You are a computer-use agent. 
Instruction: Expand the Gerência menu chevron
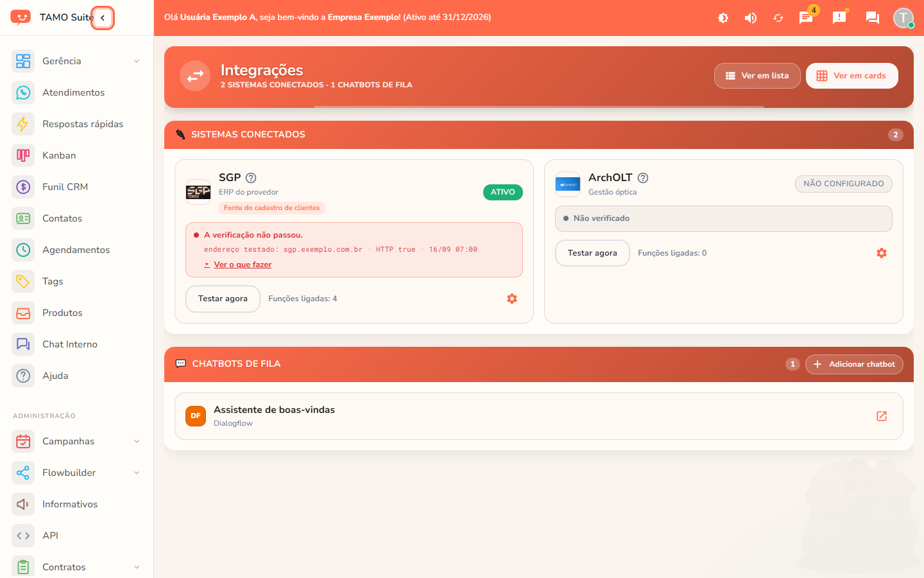pos(137,61)
